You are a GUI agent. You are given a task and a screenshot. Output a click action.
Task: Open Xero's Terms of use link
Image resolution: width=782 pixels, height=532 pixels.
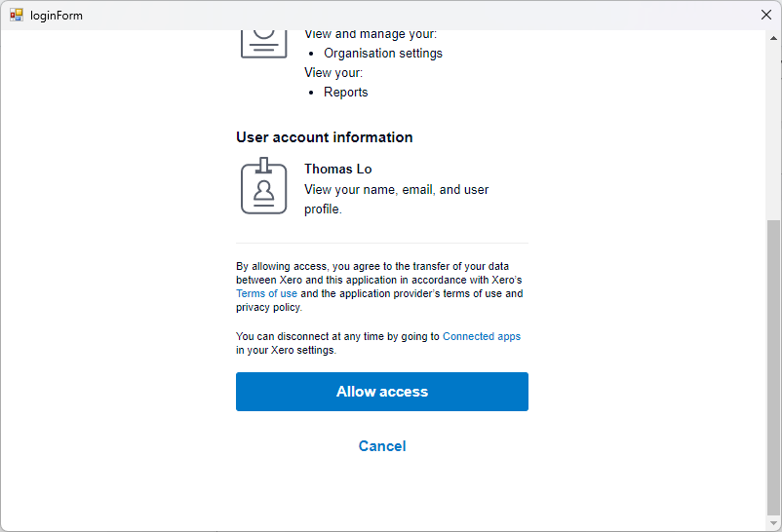point(267,293)
